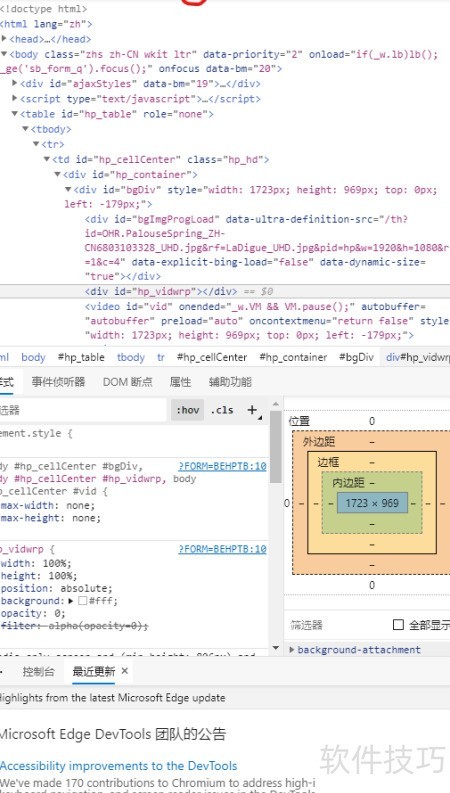
Task: Click the struck-through filter: alpha(opacity=0) declaration
Action: [x=75, y=626]
